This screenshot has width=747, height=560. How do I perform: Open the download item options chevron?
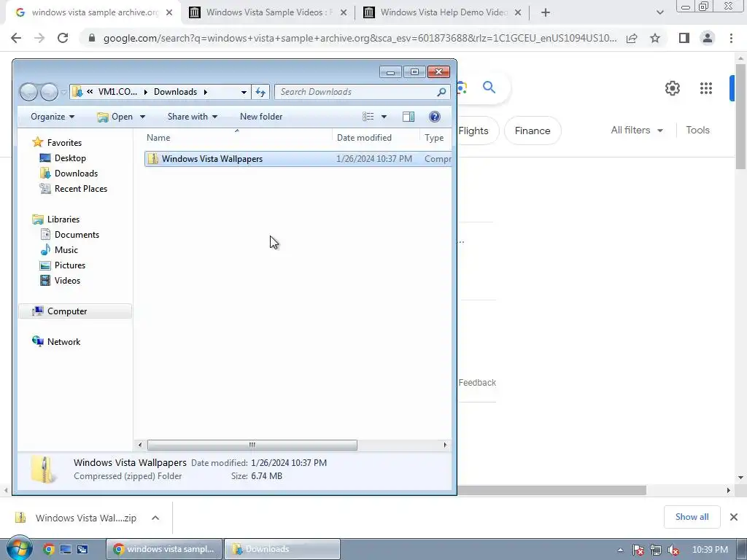(155, 518)
